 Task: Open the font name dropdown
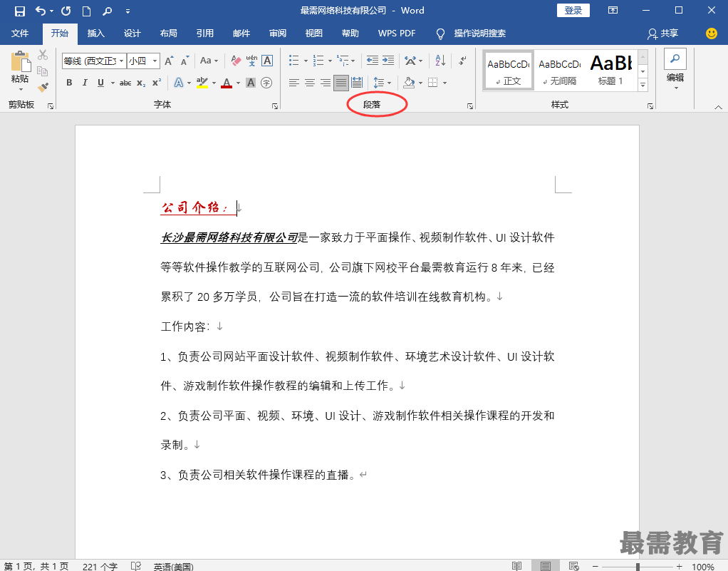coord(122,61)
